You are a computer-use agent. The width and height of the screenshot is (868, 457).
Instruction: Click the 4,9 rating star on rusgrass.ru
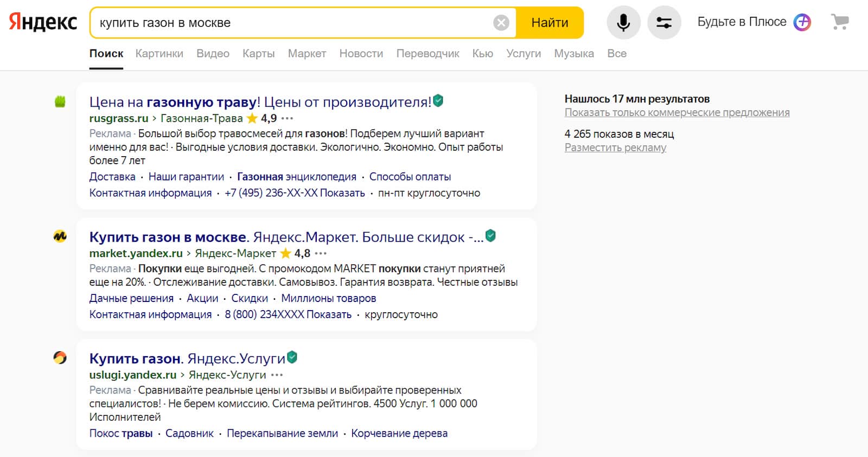tap(252, 118)
